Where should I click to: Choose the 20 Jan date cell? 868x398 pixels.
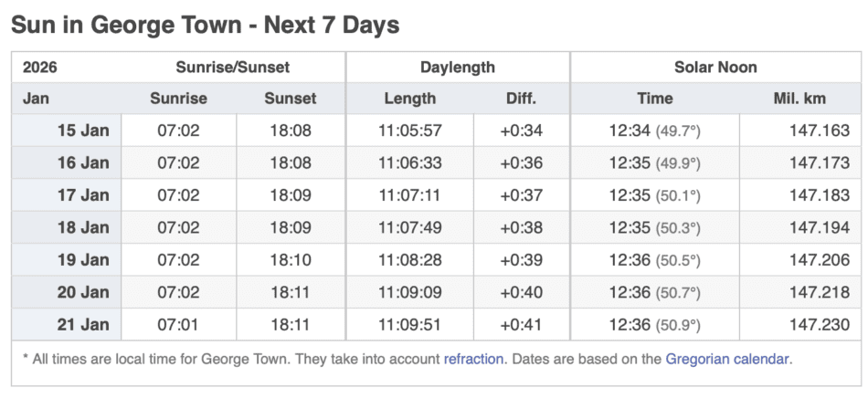(83, 292)
